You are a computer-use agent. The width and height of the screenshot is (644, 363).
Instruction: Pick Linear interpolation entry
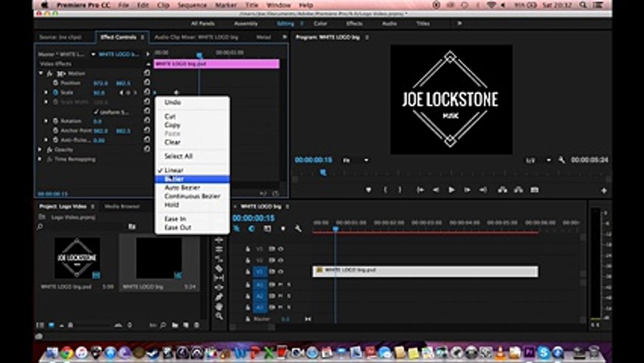192,170
